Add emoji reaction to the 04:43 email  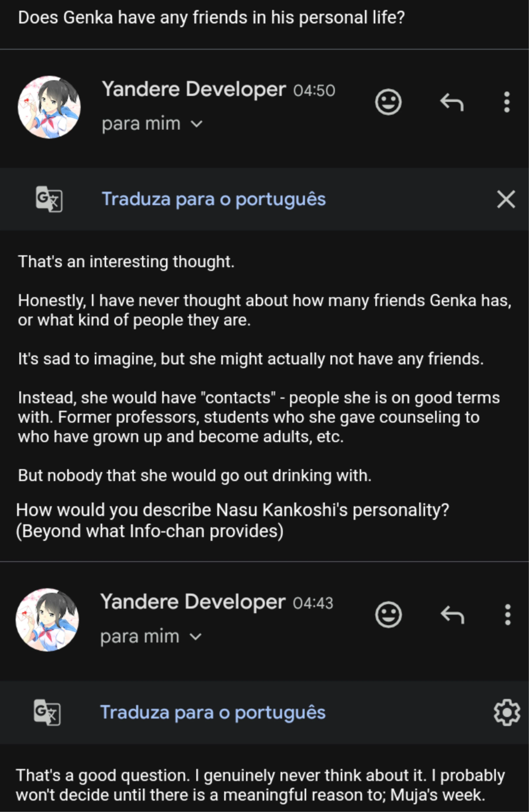[x=388, y=615]
